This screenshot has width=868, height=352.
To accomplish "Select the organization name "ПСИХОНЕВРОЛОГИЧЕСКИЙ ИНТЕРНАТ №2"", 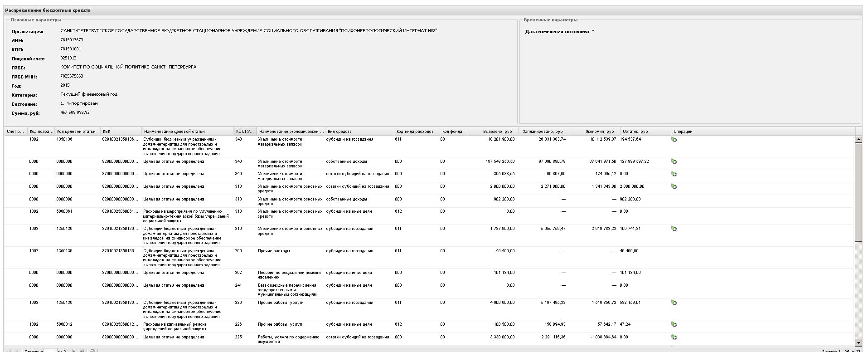I will [x=388, y=31].
